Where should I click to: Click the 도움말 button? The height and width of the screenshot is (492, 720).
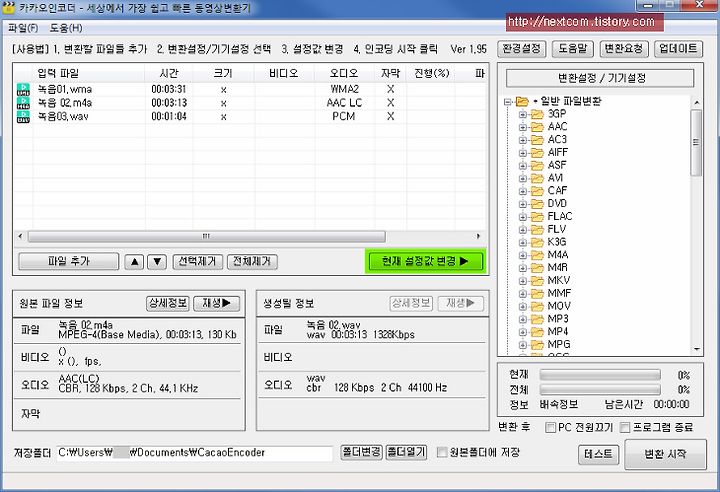[573, 49]
